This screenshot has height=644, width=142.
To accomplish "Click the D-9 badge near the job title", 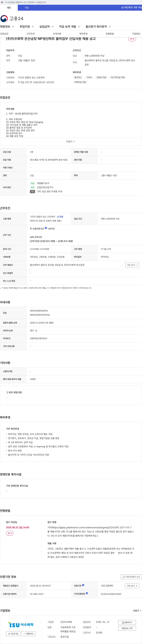I will 132,39.
